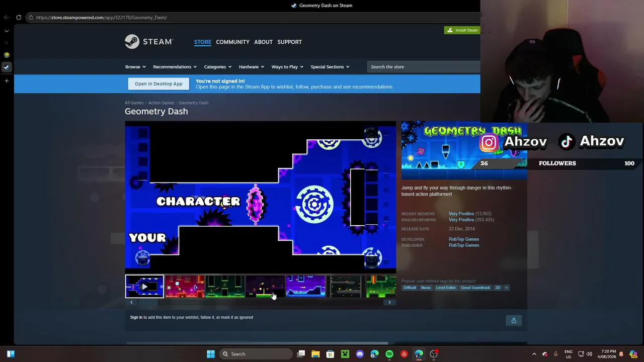This screenshot has width=644, height=362.
Task: Open the ABOUT tab
Action: tap(263, 42)
